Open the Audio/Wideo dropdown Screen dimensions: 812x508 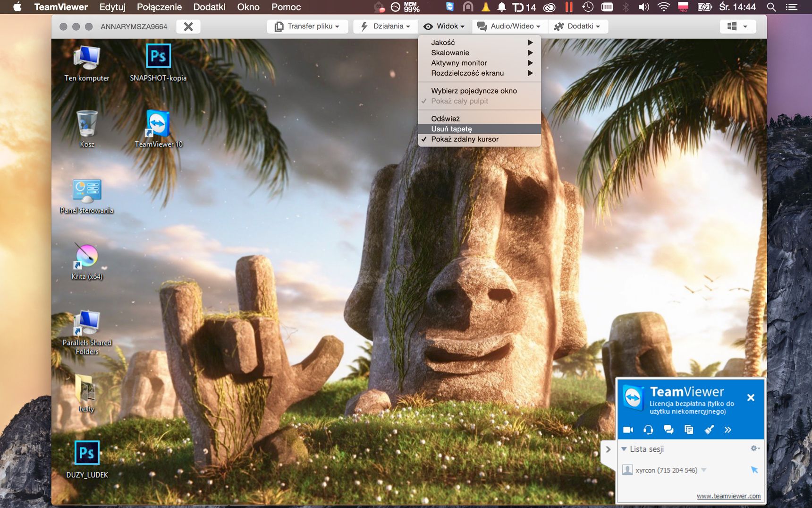(509, 26)
